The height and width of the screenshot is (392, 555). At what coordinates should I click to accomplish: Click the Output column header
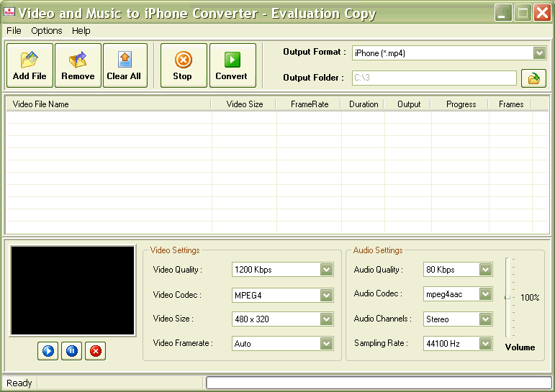(x=407, y=104)
